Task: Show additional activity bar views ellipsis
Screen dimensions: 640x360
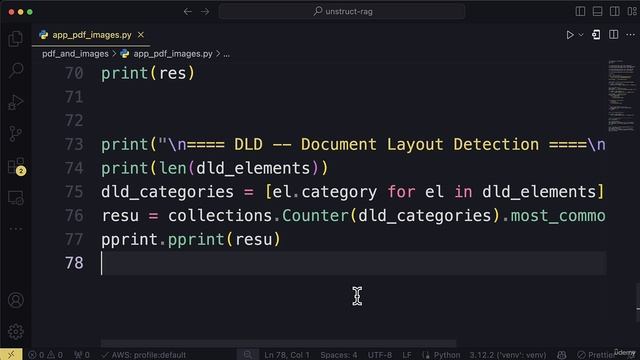Action: click(16, 229)
